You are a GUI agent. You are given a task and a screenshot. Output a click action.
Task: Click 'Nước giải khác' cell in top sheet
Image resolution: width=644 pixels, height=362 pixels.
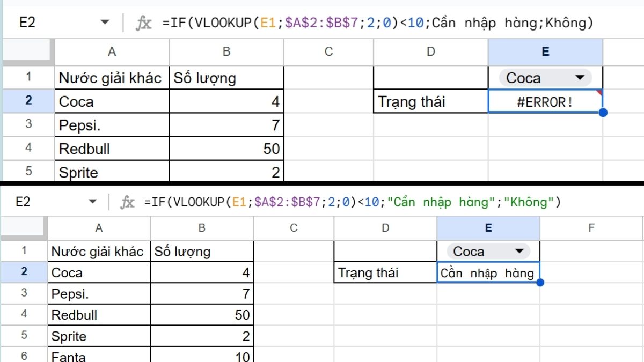112,77
